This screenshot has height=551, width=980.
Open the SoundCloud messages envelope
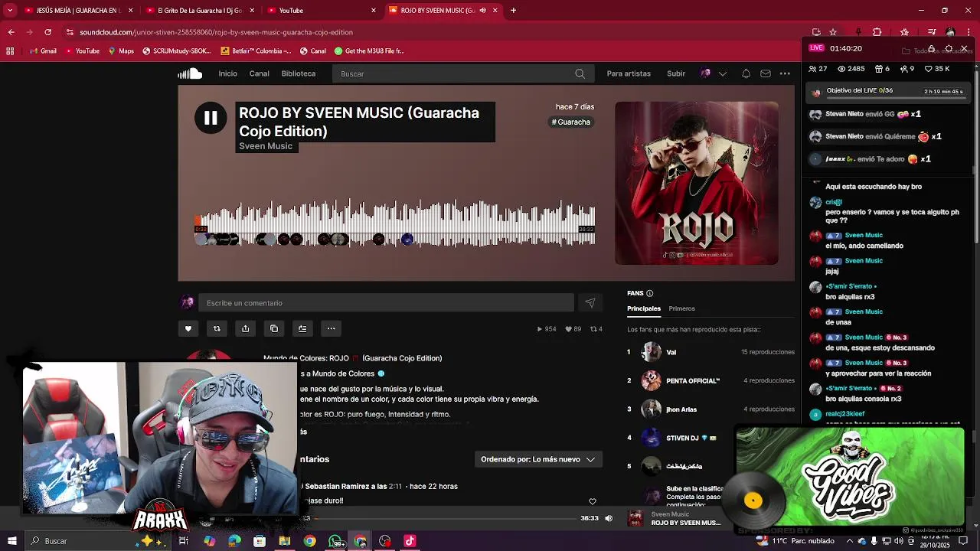pyautogui.click(x=766, y=73)
